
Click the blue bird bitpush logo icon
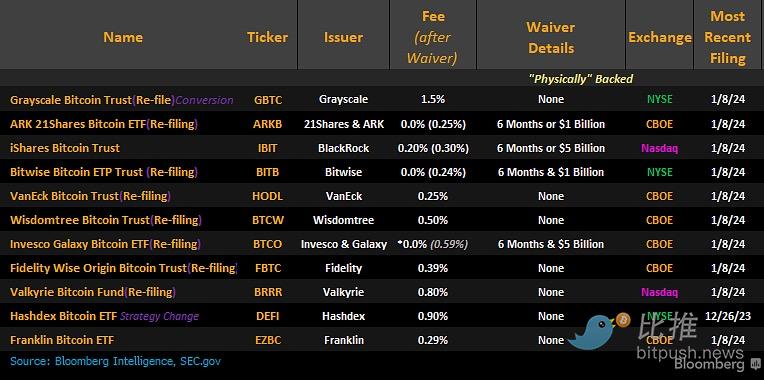593,332
